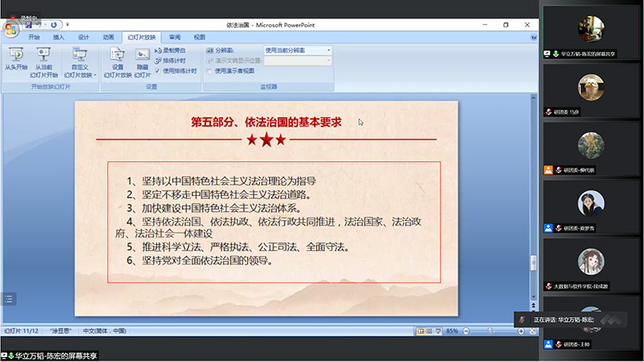Click 排练计时 rehearse timings

(x=170, y=61)
